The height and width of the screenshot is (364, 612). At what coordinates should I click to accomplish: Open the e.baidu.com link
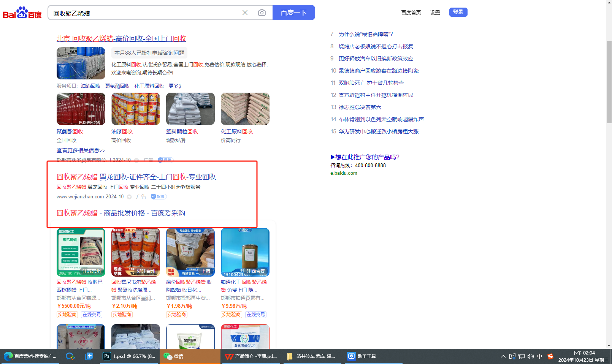click(344, 173)
